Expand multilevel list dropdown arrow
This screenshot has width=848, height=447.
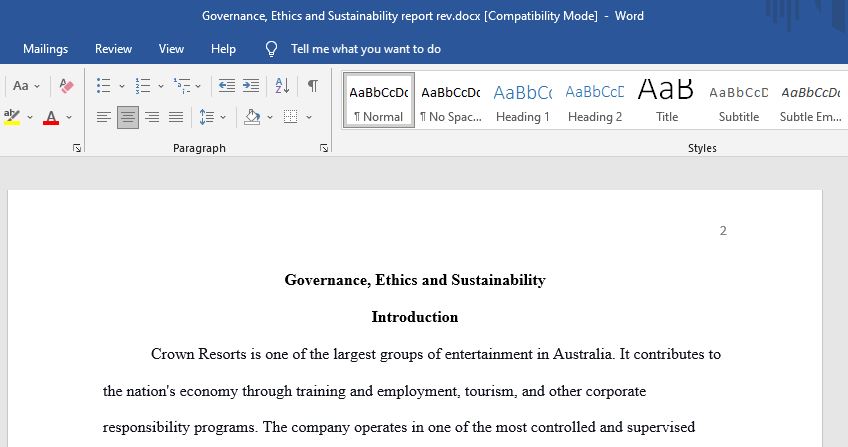coord(198,86)
